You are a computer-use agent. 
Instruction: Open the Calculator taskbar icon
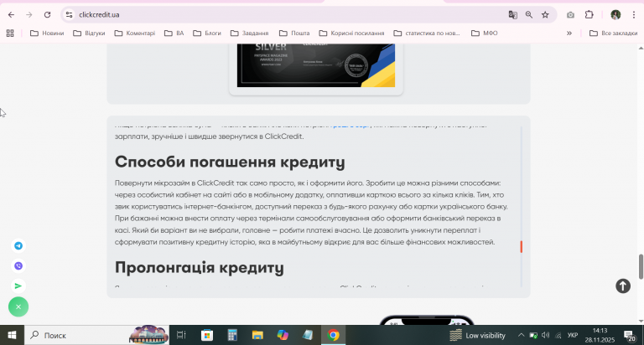click(x=232, y=335)
